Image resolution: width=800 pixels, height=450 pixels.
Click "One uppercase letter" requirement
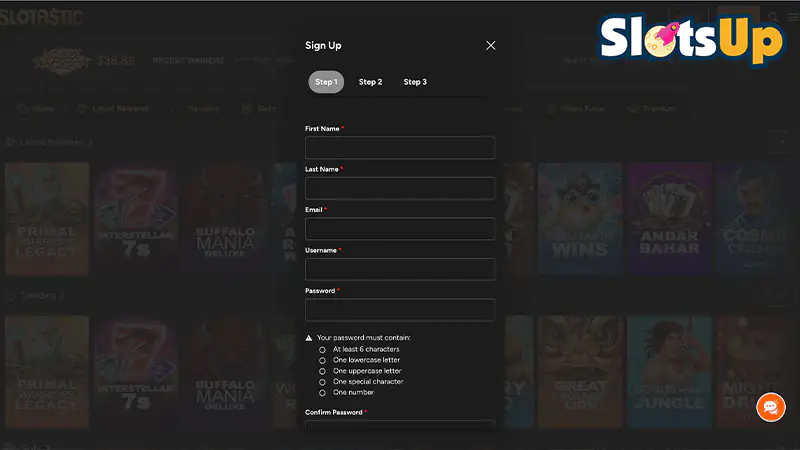coord(367,371)
